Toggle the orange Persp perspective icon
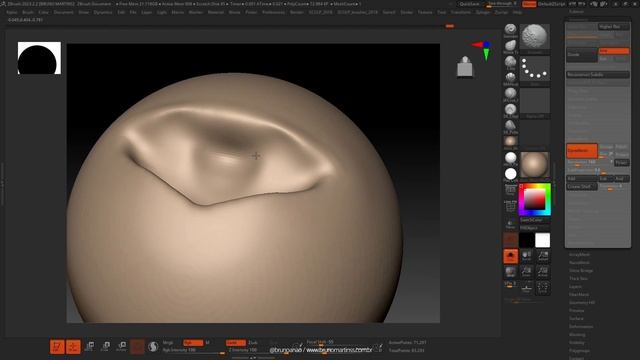 coord(510,256)
